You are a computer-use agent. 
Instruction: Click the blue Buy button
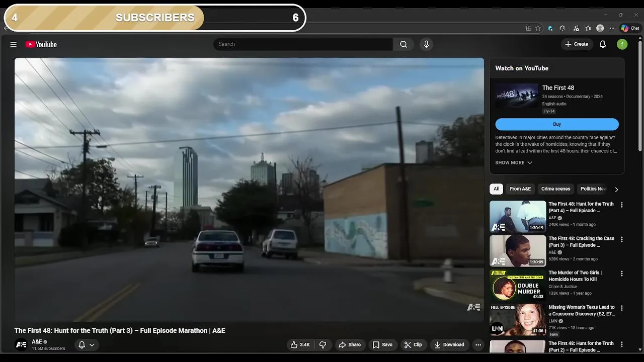(x=557, y=124)
